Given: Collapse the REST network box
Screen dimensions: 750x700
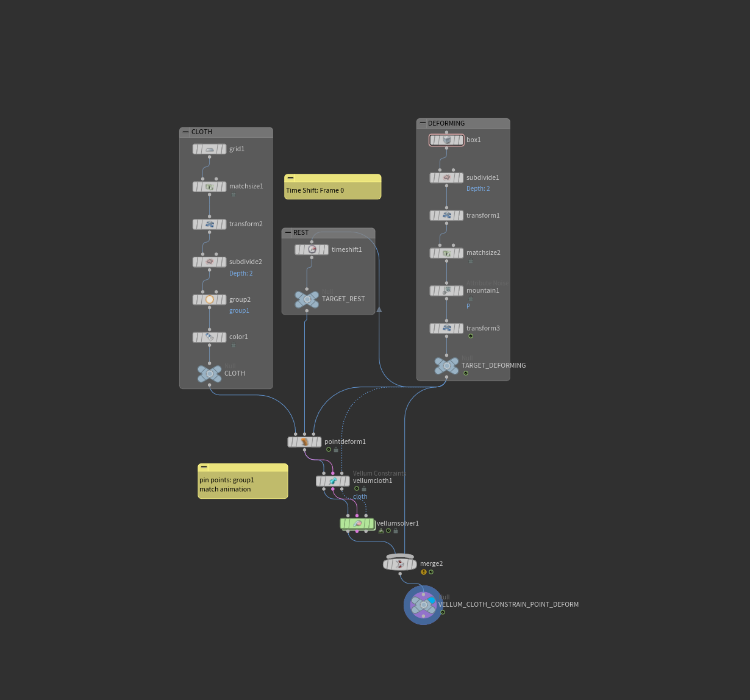Looking at the screenshot, I should click(288, 232).
